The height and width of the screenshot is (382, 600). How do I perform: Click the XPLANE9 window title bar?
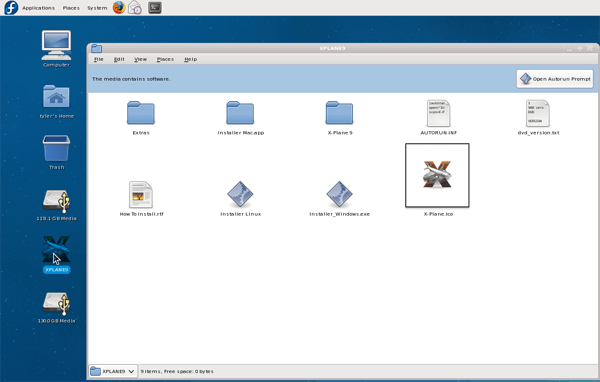point(332,48)
